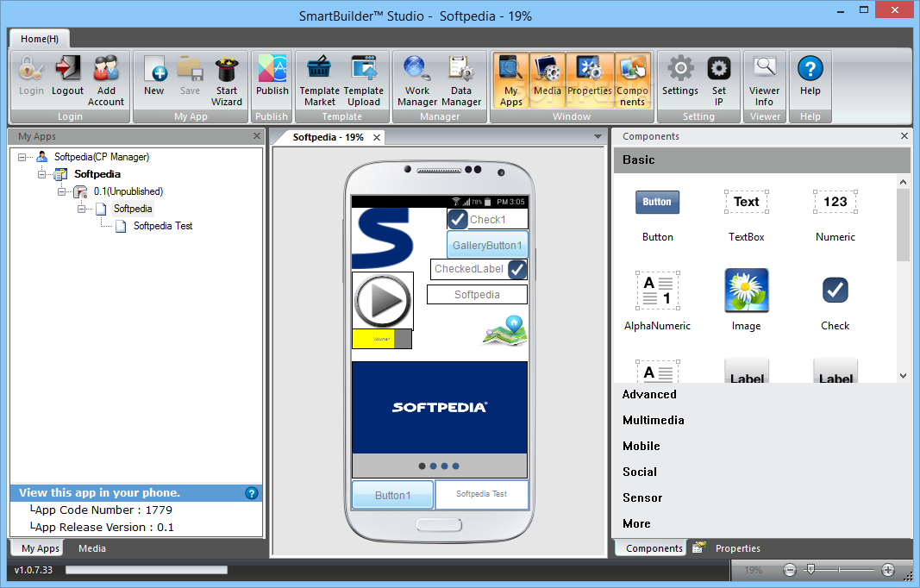Click the Set IP icon
The image size is (920, 588).
tap(719, 80)
